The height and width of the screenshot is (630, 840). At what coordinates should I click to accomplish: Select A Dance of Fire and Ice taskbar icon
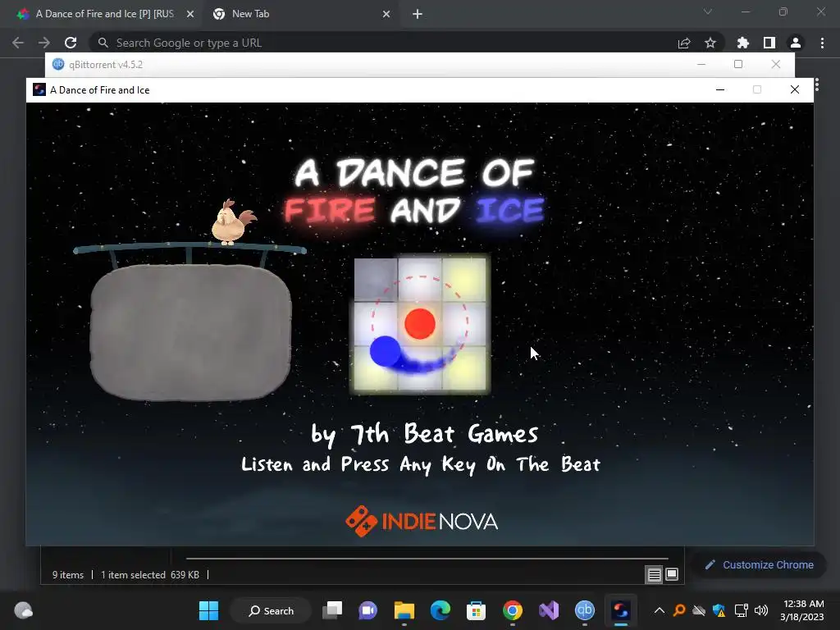click(621, 610)
